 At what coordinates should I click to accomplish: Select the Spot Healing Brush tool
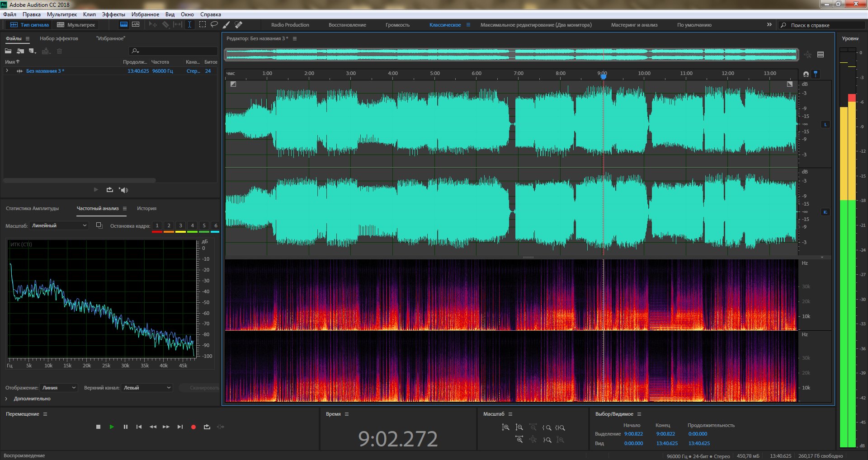tap(239, 25)
